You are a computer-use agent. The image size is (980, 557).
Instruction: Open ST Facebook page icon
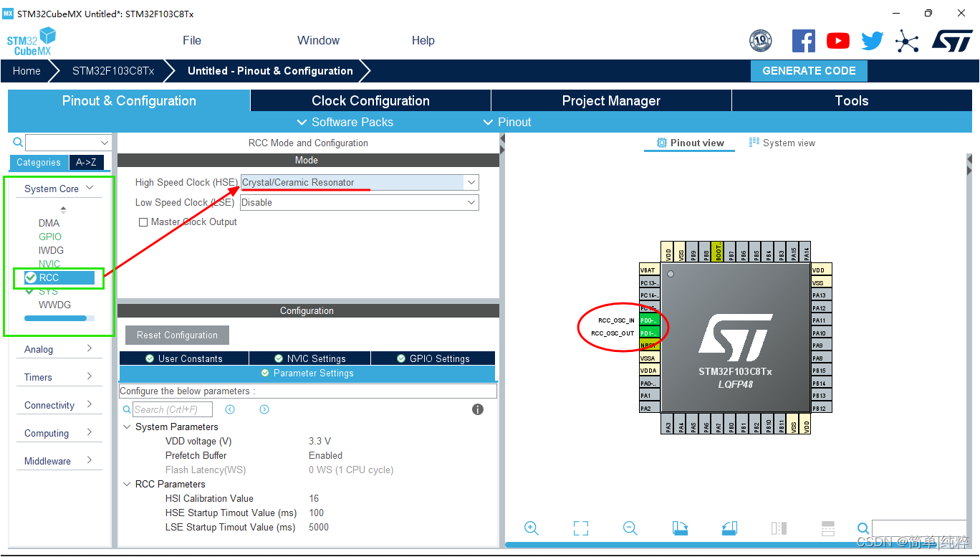click(804, 40)
